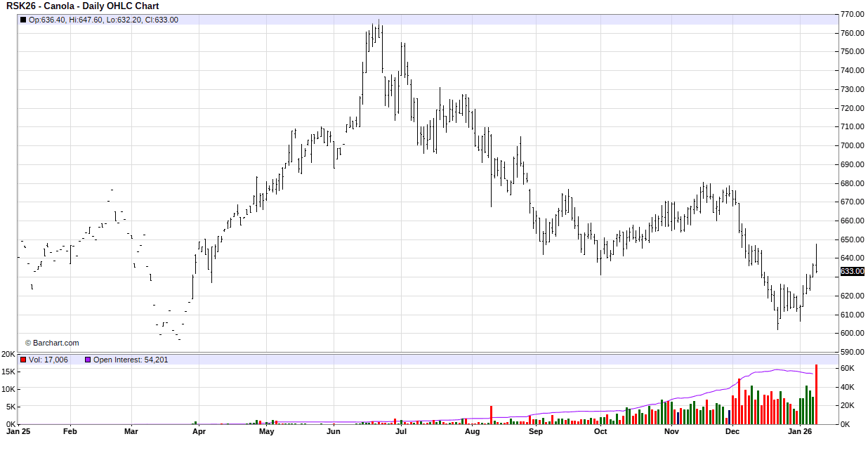This screenshot has width=868, height=453.
Task: Click the Jun month axis label
Action: [x=334, y=432]
